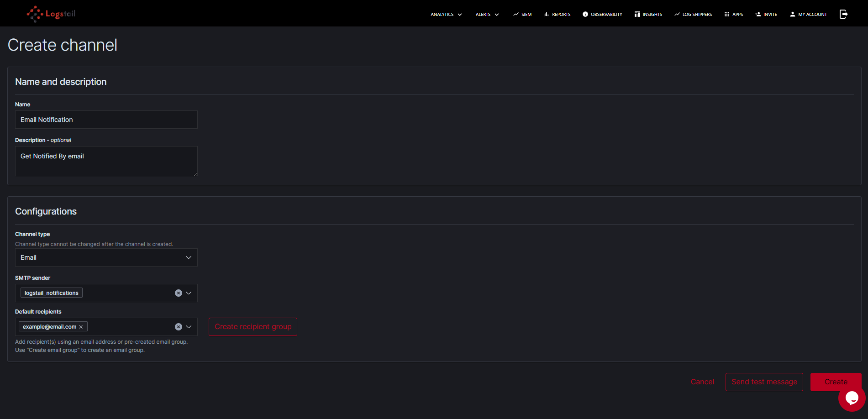The height and width of the screenshot is (419, 868).
Task: Open the Channel type Email dropdown
Action: [x=106, y=257]
